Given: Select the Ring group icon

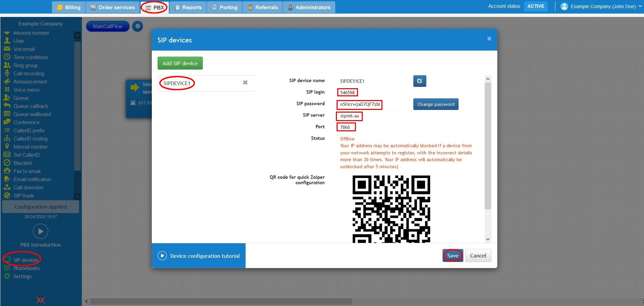Looking at the screenshot, I should pos(7,65).
